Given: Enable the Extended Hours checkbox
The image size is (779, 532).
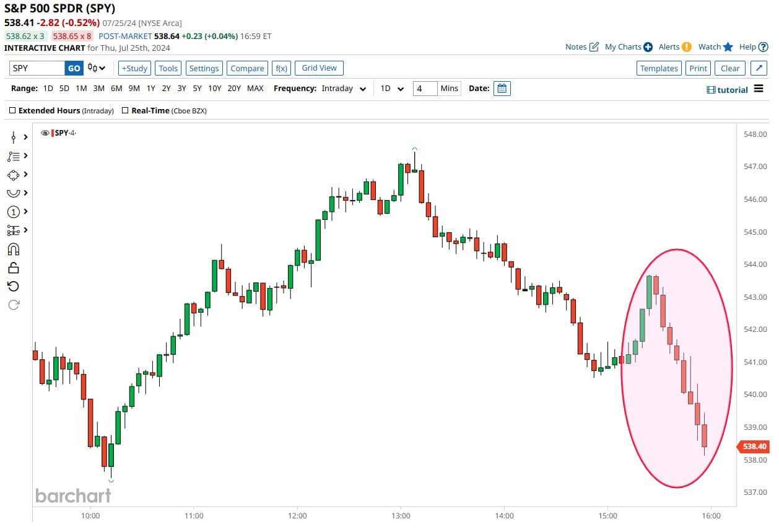Looking at the screenshot, I should tap(12, 111).
